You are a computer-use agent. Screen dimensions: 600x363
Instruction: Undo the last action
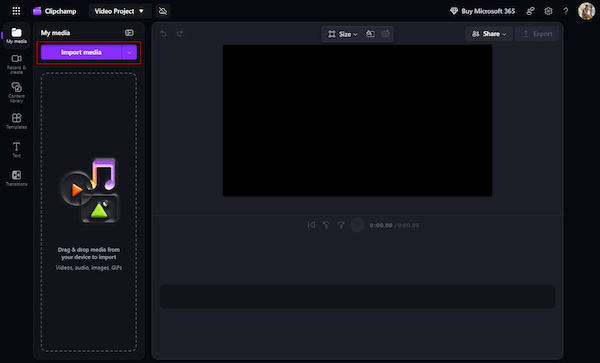point(163,34)
